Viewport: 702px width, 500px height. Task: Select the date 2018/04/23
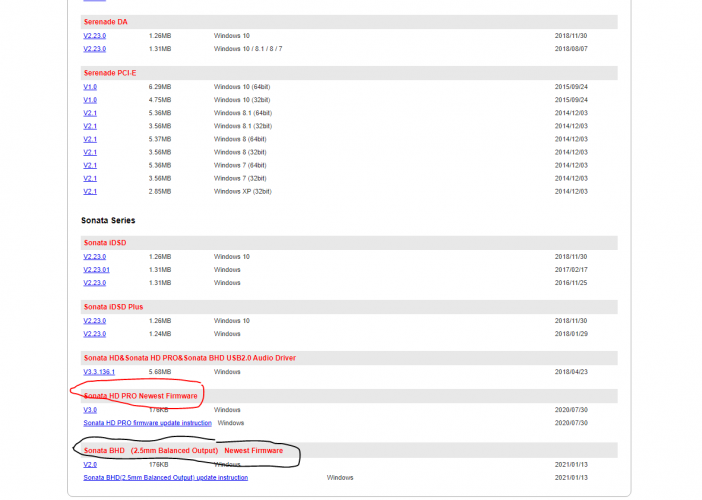[571, 372]
